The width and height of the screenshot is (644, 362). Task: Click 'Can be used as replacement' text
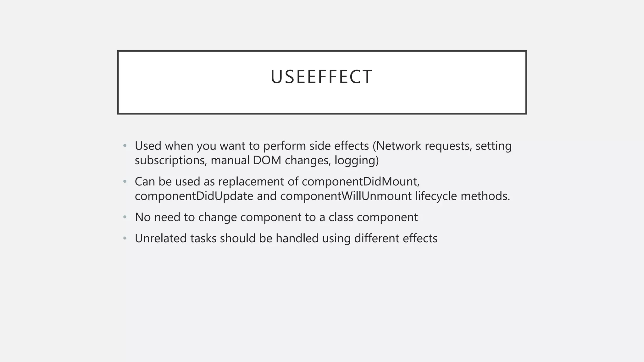pyautogui.click(x=211, y=182)
